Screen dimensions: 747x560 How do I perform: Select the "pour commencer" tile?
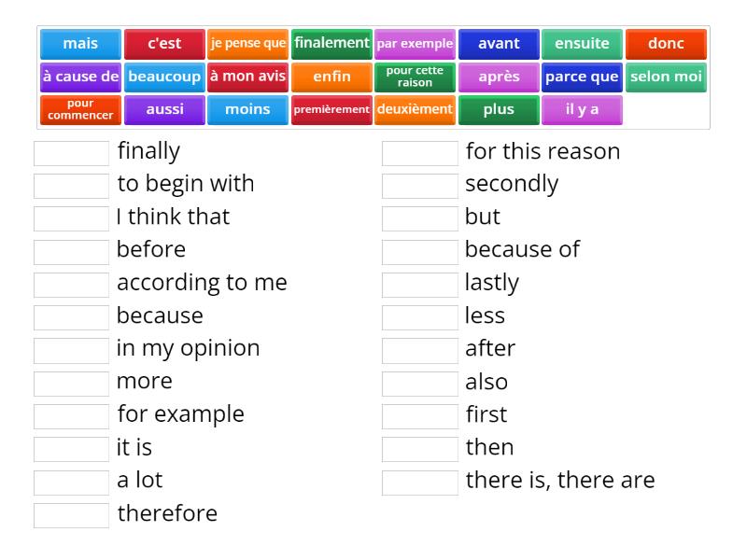pyautogui.click(x=80, y=110)
